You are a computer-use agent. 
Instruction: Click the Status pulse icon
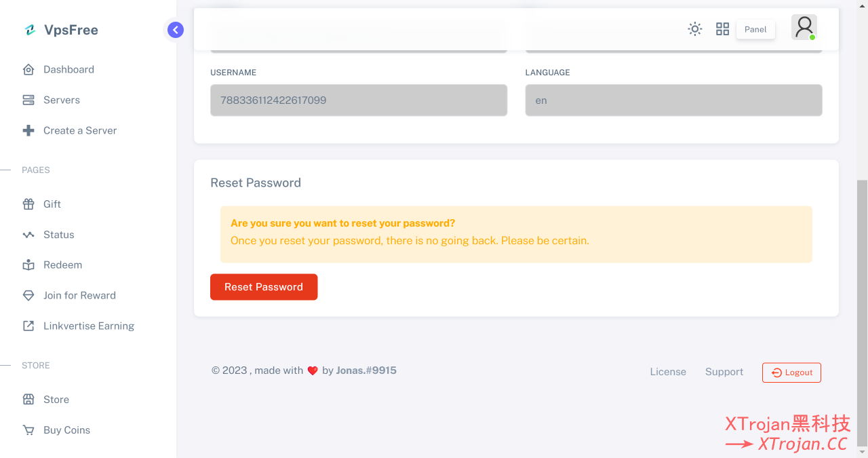(28, 234)
